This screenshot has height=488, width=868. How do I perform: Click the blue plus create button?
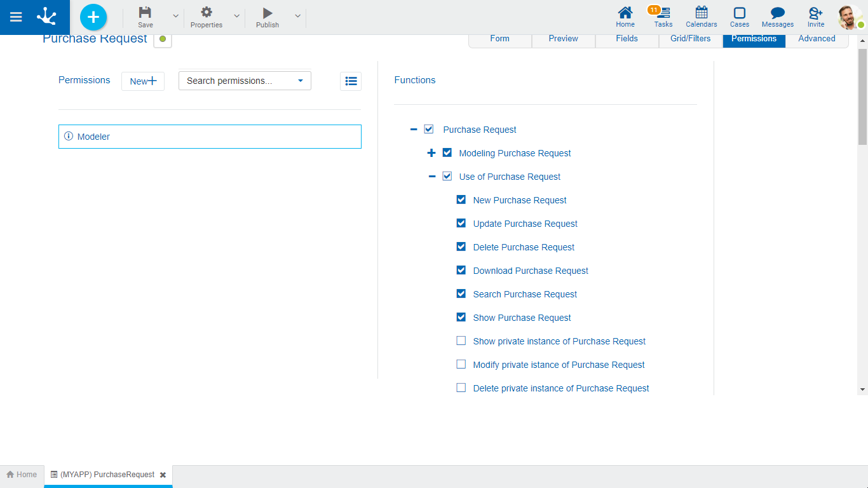click(x=93, y=17)
